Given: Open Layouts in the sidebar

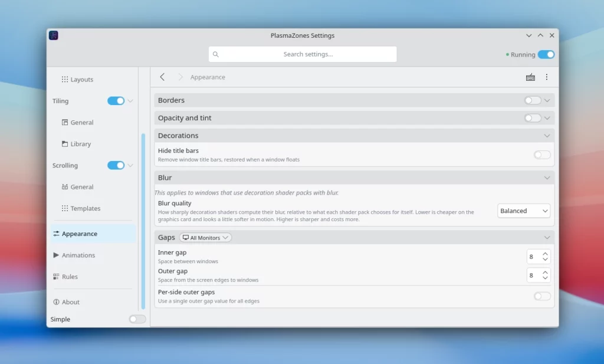Looking at the screenshot, I should pos(93,79).
